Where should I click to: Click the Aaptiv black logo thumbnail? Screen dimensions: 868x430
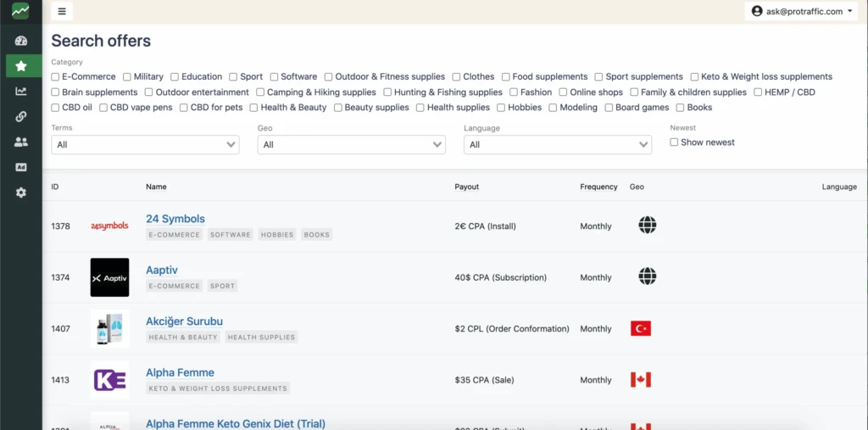click(x=109, y=277)
